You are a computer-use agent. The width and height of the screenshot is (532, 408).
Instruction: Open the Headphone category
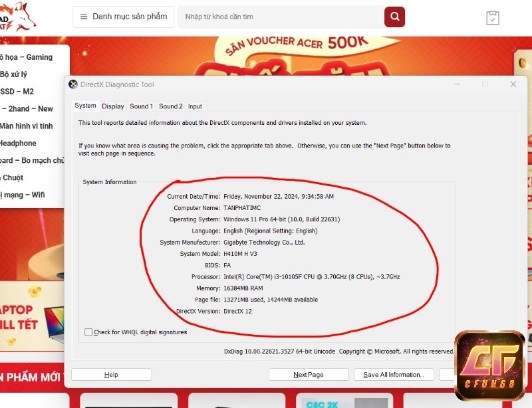pos(18,143)
